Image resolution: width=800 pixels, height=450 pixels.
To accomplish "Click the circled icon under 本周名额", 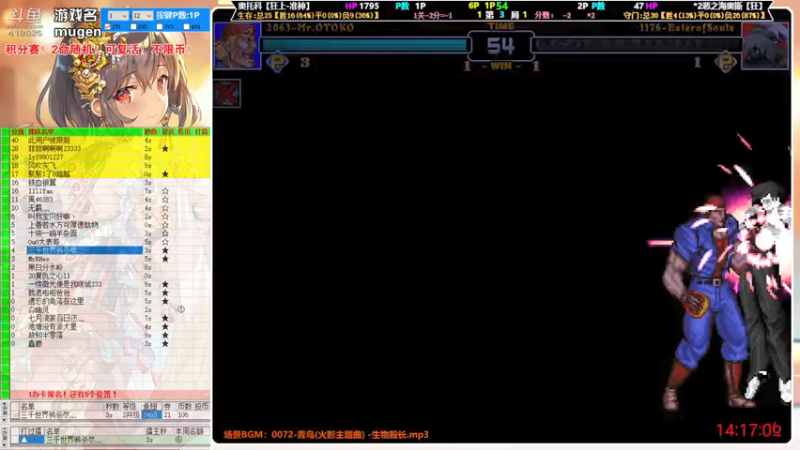I will pyautogui.click(x=179, y=439).
